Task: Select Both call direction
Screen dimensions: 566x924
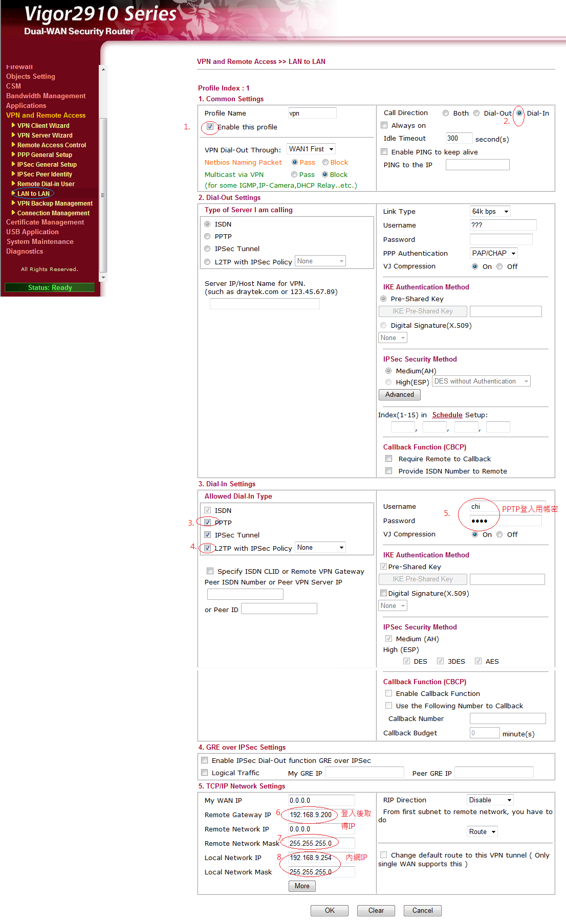Action: (x=446, y=114)
